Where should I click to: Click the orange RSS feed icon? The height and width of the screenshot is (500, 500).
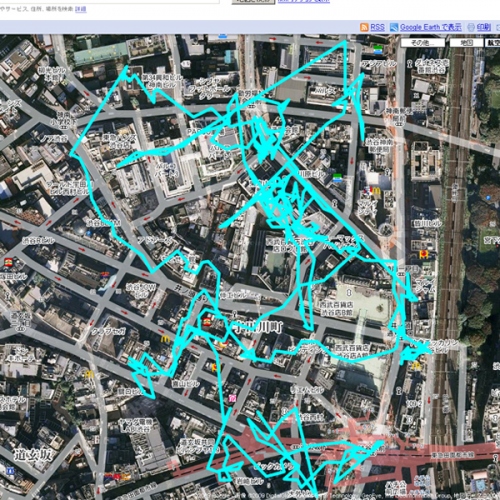pyautogui.click(x=364, y=27)
